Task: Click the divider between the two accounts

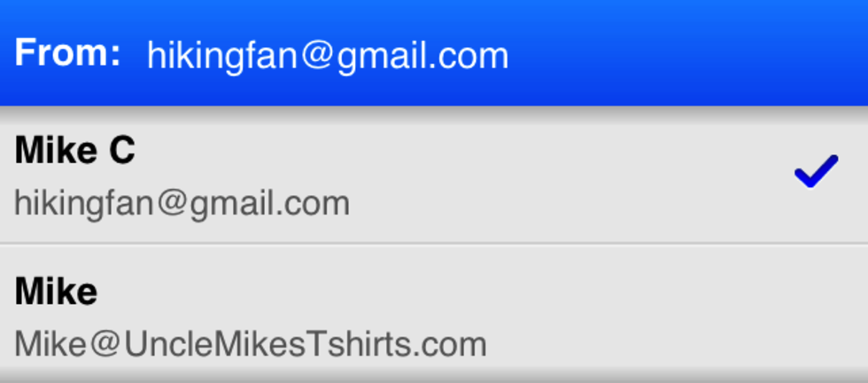Action: click(434, 243)
